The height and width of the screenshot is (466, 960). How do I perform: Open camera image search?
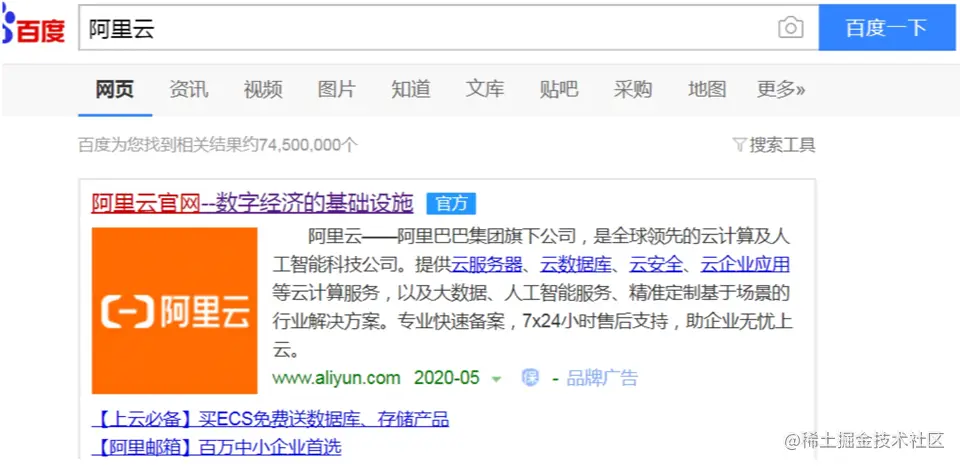coord(790,28)
